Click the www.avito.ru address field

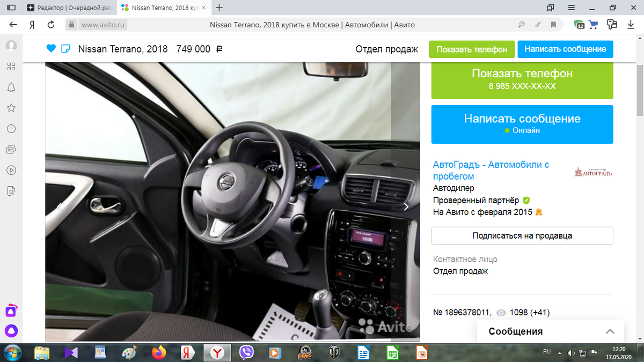point(104,25)
